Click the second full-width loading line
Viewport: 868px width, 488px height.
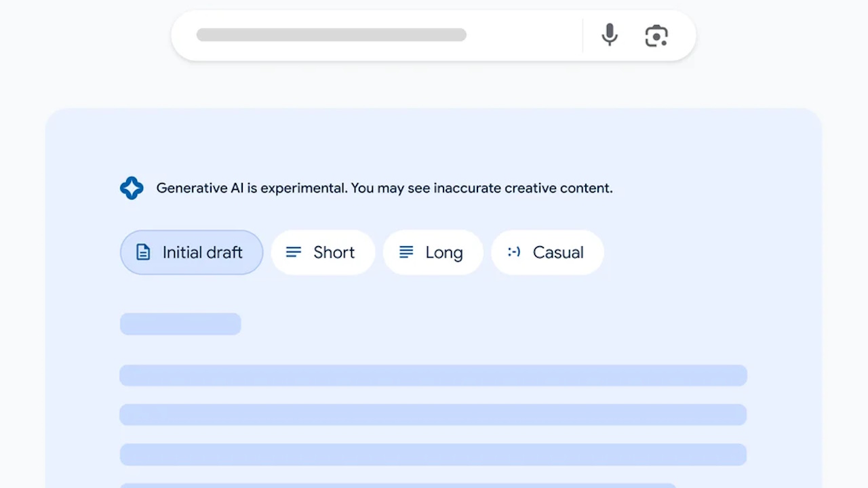[x=433, y=415]
